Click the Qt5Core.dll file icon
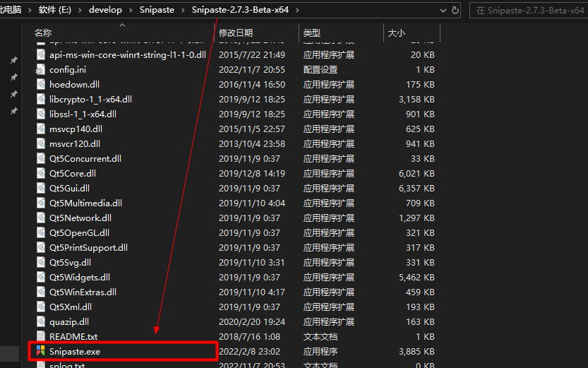Screen dimensions: 588x368 (x=40, y=173)
